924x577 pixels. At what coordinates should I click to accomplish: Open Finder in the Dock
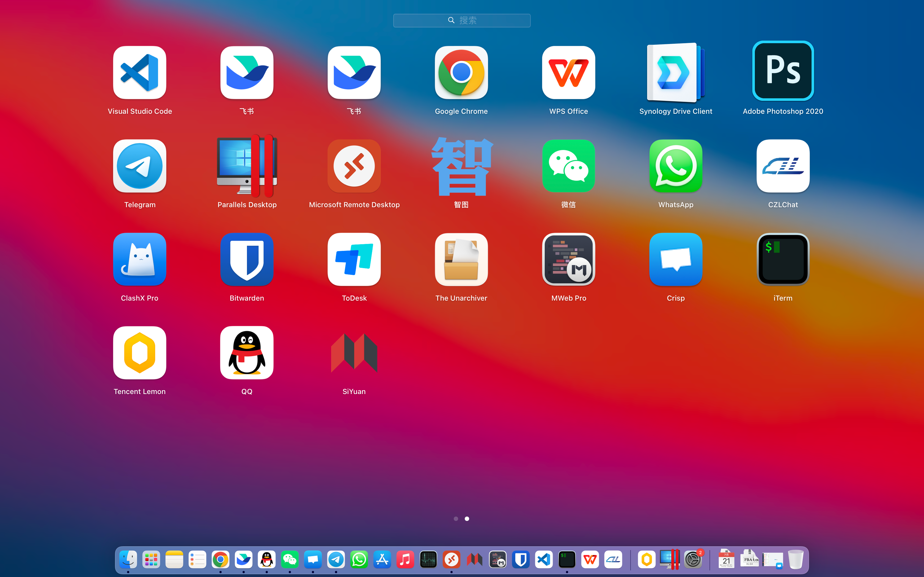click(x=128, y=560)
